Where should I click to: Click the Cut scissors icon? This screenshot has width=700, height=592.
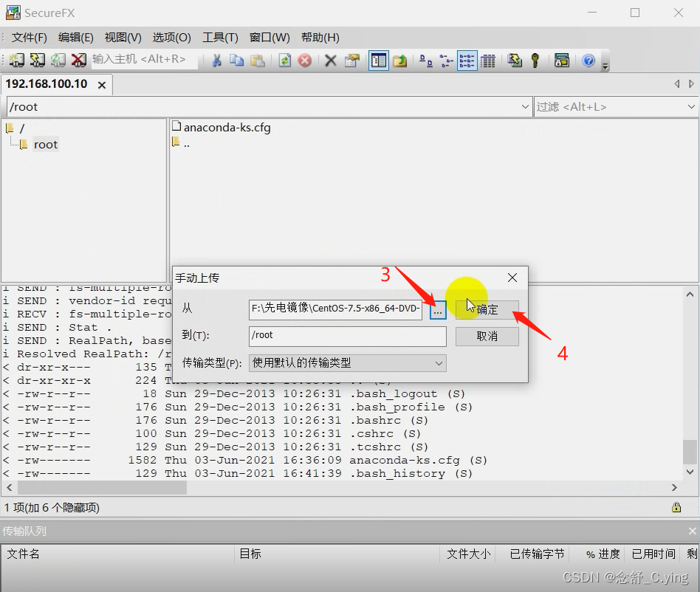tap(217, 61)
